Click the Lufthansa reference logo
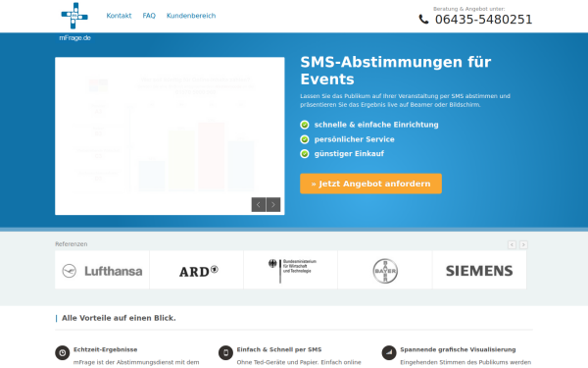Screen dimensions: 588x368 coord(102,271)
